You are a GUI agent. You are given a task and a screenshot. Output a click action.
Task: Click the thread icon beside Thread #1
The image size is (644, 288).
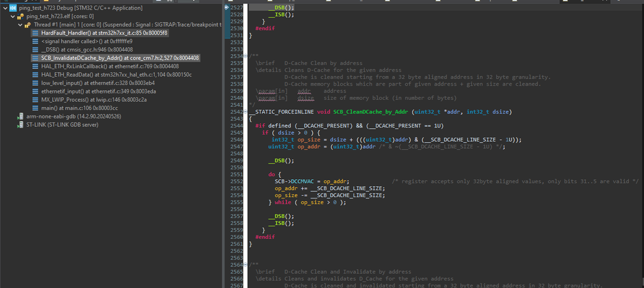coord(28,24)
